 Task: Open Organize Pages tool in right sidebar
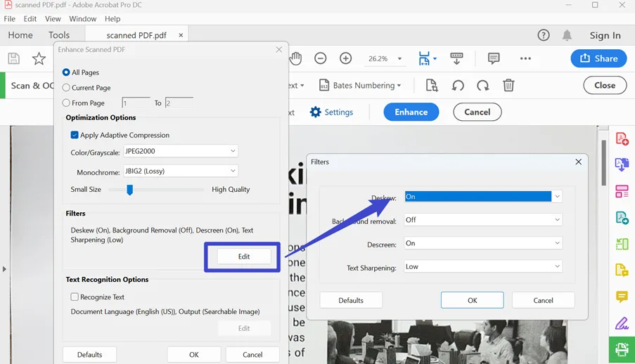(622, 192)
